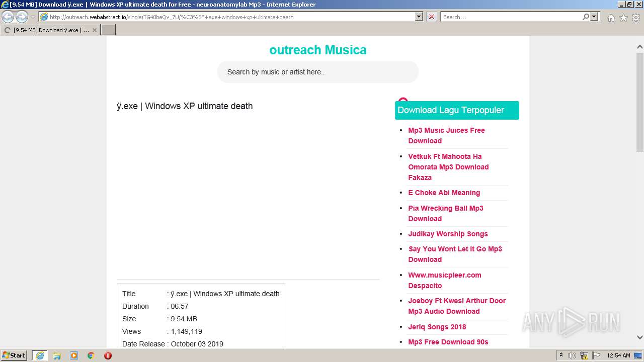
Task: Open the Home page icon
Action: point(611,18)
